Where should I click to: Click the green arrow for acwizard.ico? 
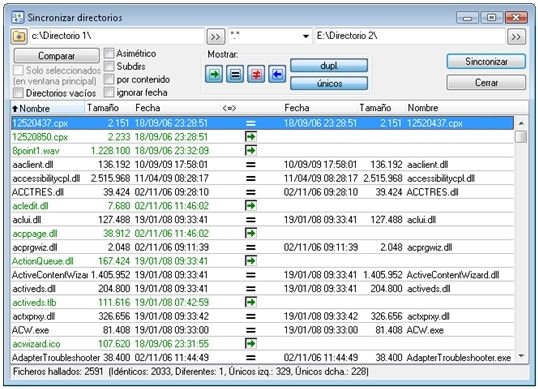coord(251,343)
